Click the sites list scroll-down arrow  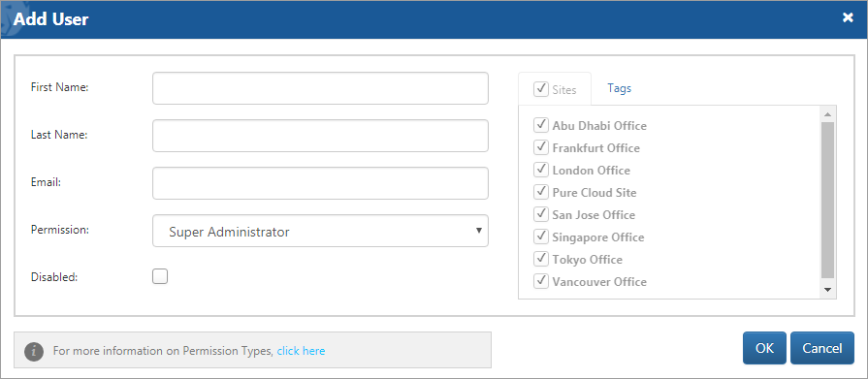coord(827,290)
